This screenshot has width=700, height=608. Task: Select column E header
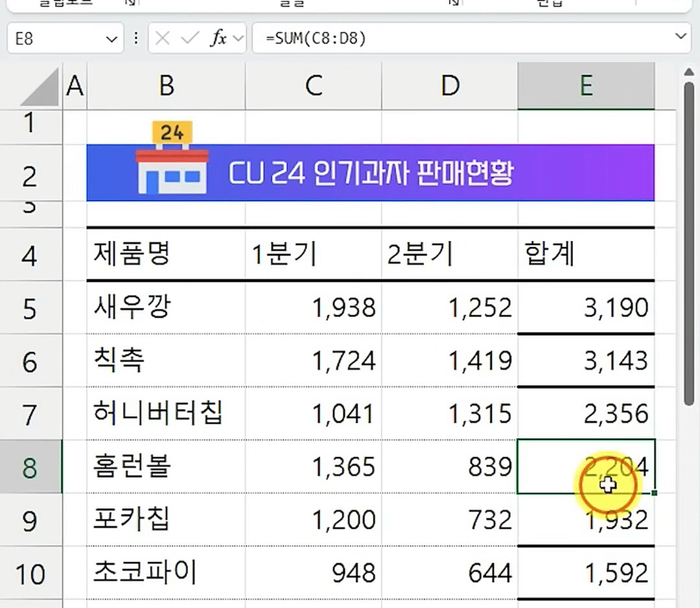tap(586, 86)
